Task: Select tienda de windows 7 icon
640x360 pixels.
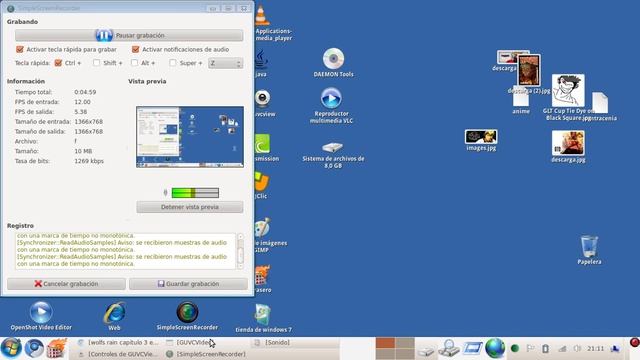Action: click(x=262, y=314)
